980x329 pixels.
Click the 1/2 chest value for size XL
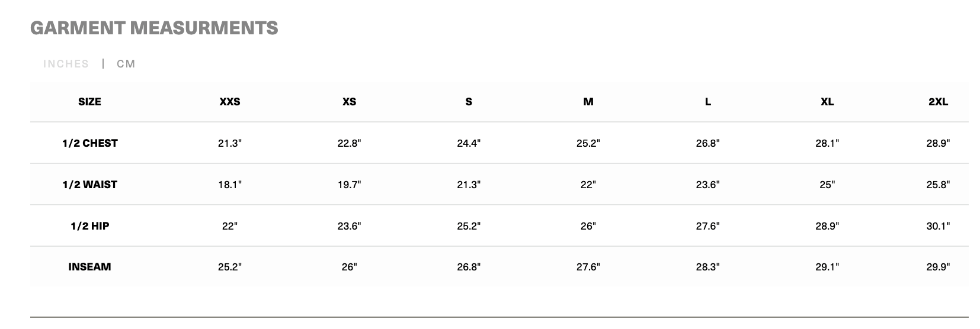pyautogui.click(x=827, y=143)
